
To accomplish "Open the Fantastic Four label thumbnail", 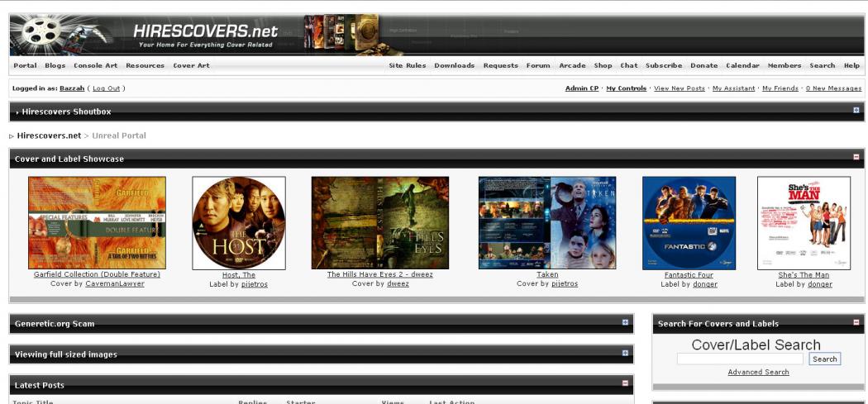I will click(x=689, y=223).
